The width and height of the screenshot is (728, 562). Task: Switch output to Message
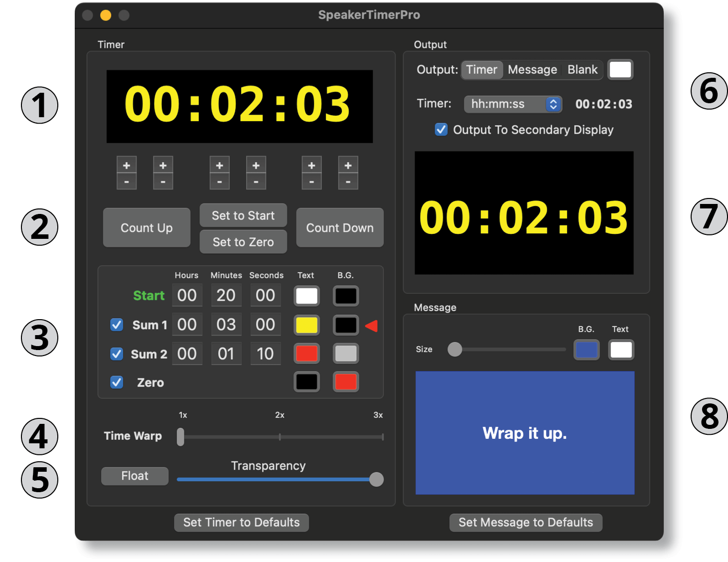coord(532,70)
